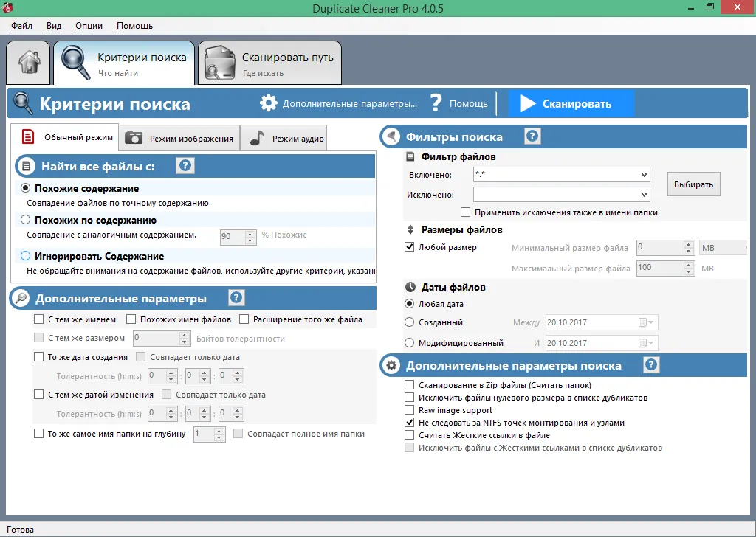The image size is (756, 537).
Task: Click the camera icon of Режим изображения
Action: (134, 138)
